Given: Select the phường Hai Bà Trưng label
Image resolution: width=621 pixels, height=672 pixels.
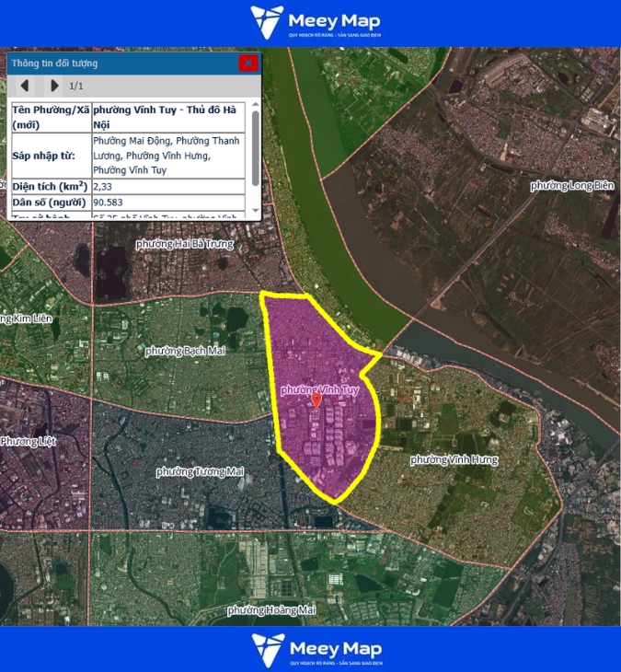Looking at the screenshot, I should (x=184, y=244).
